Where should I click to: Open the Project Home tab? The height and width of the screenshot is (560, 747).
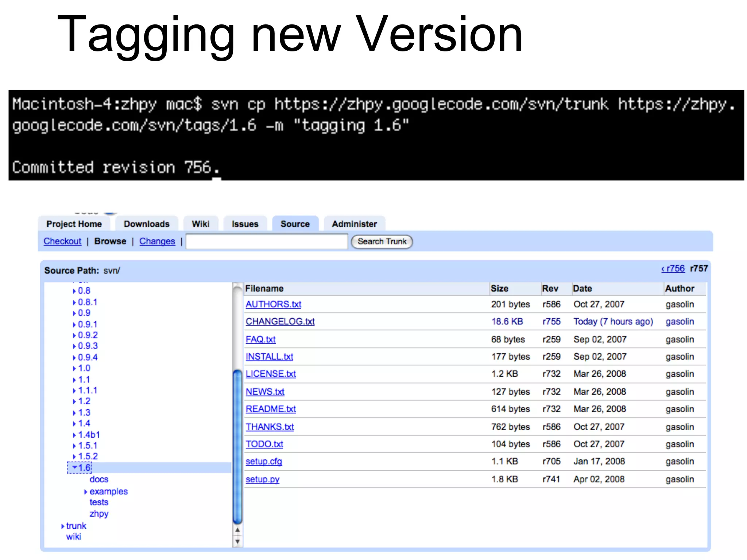coord(74,224)
